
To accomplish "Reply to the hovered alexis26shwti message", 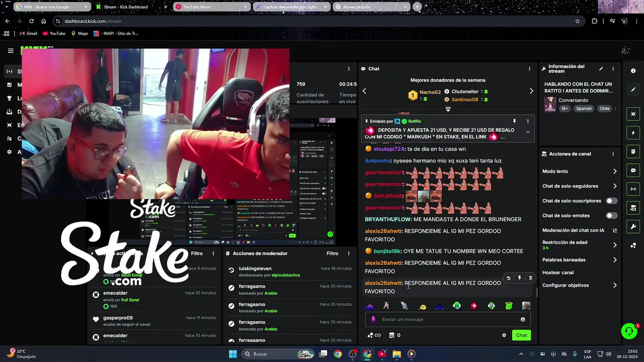I will (x=508, y=278).
